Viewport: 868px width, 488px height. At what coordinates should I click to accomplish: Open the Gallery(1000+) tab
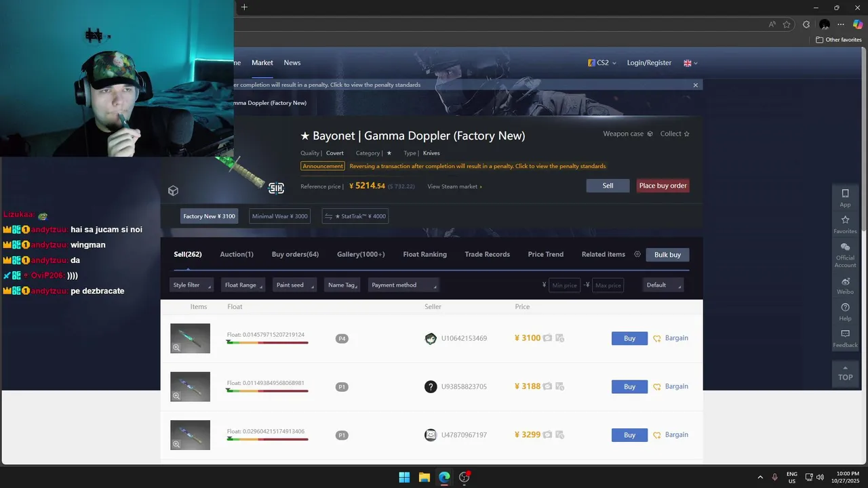coord(361,254)
